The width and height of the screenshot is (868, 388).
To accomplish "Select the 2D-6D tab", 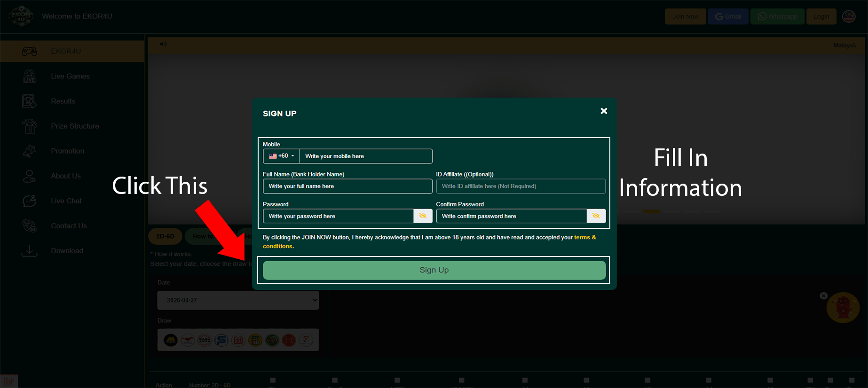I will point(165,236).
